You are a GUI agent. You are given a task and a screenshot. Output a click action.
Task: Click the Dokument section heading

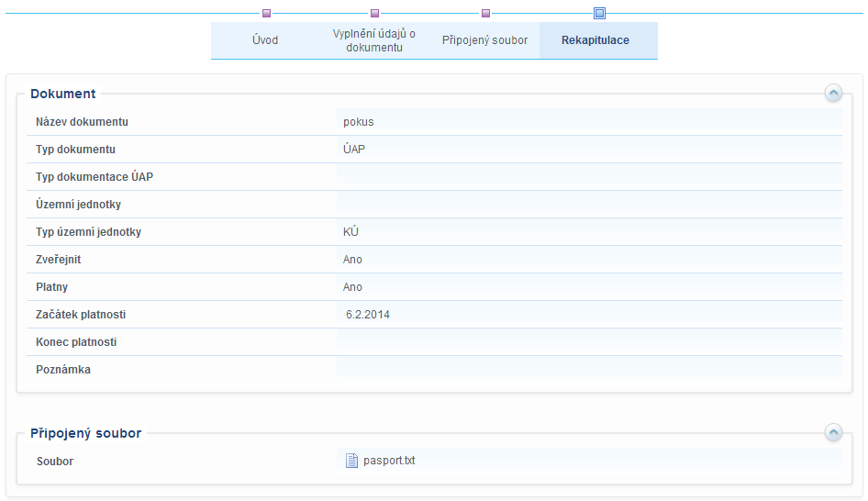pyautogui.click(x=62, y=94)
